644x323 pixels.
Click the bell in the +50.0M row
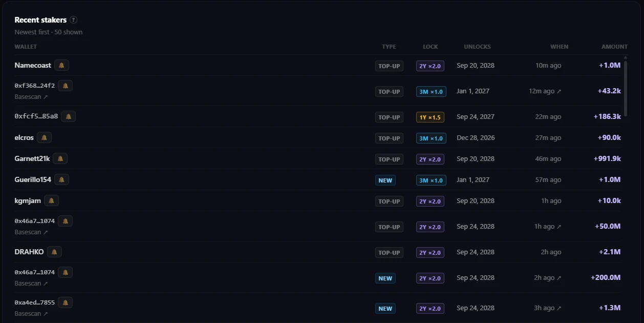tap(65, 221)
